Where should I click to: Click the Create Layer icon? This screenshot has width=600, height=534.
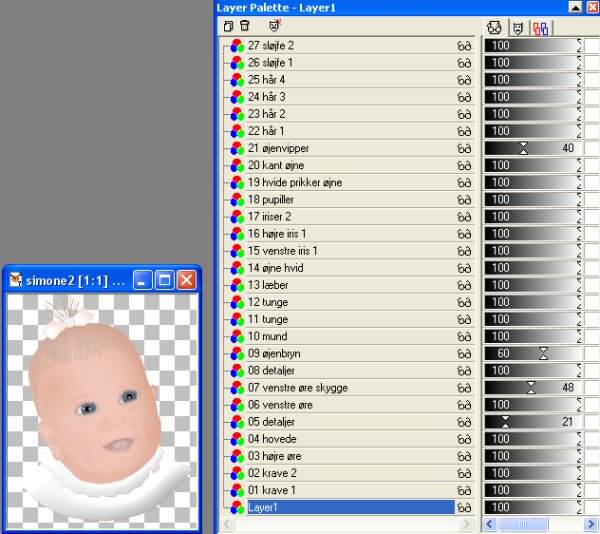tap(229, 26)
